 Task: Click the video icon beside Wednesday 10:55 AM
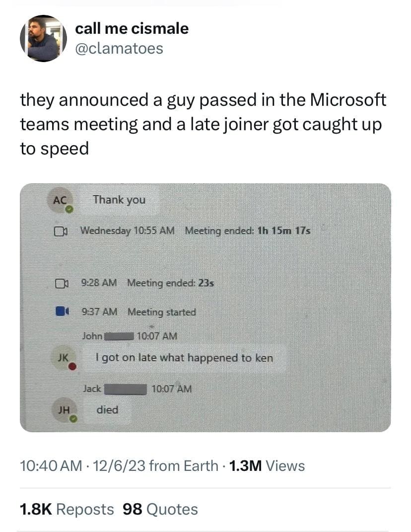point(60,231)
